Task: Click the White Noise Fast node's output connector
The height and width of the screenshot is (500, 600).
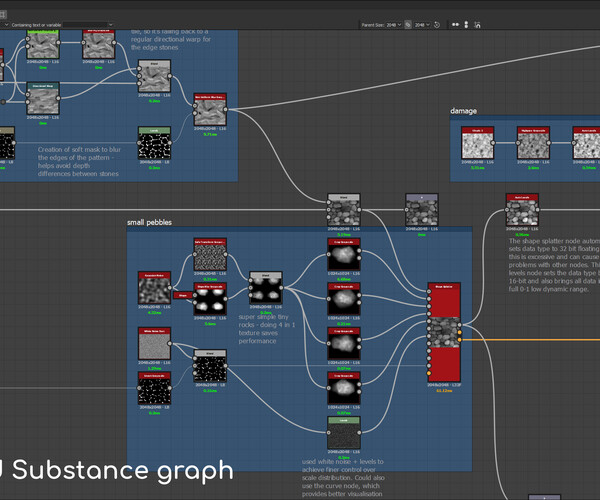Action: point(170,344)
